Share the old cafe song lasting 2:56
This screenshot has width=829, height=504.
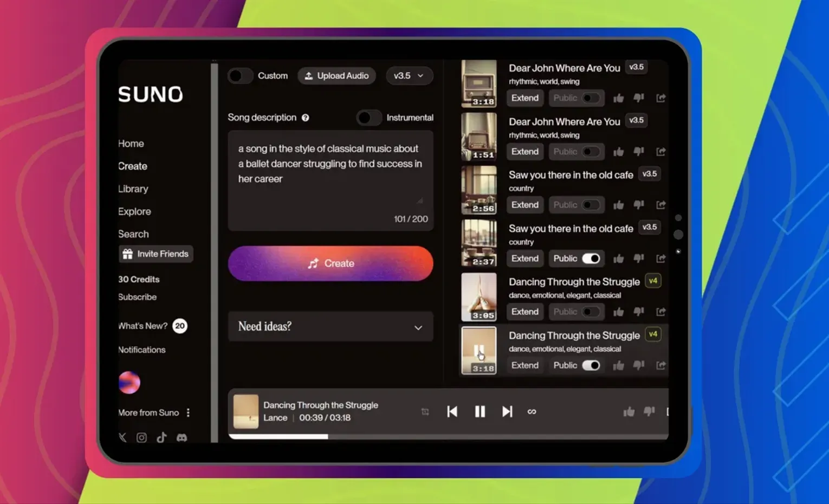click(660, 205)
